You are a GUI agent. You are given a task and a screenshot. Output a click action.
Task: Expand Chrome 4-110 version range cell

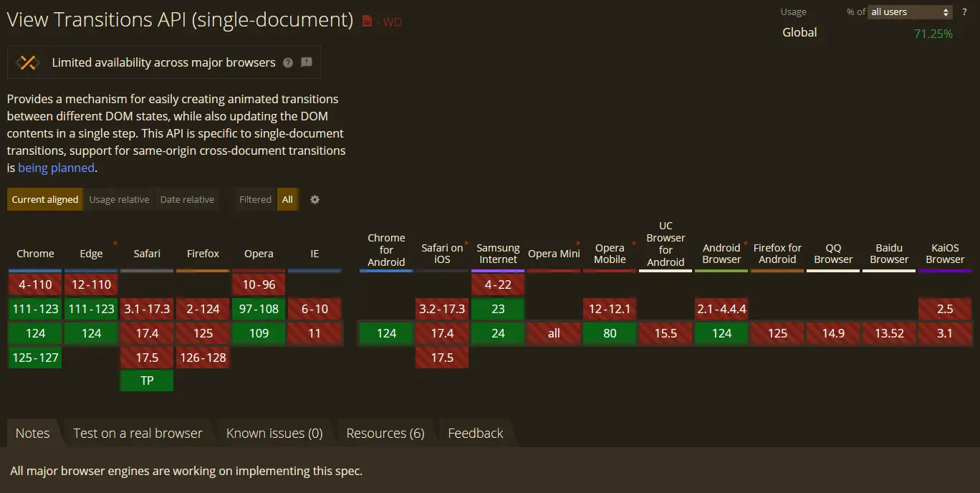tap(35, 284)
